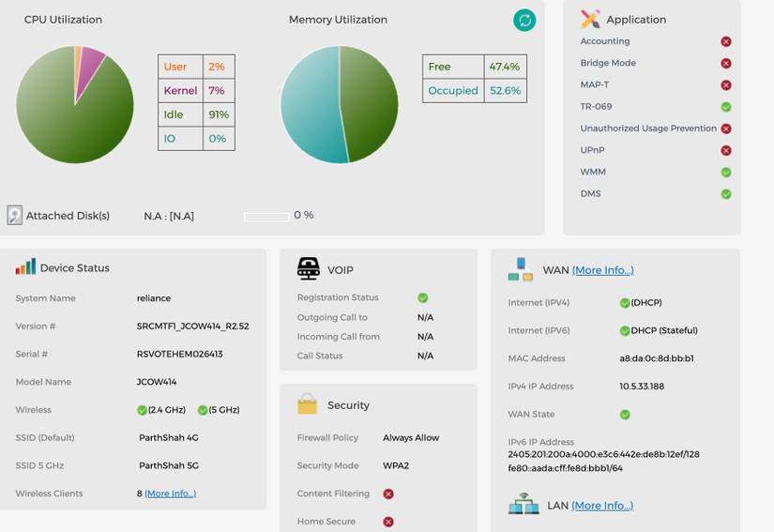774x532 pixels.
Task: Click the Application tools icon
Action: 590,20
